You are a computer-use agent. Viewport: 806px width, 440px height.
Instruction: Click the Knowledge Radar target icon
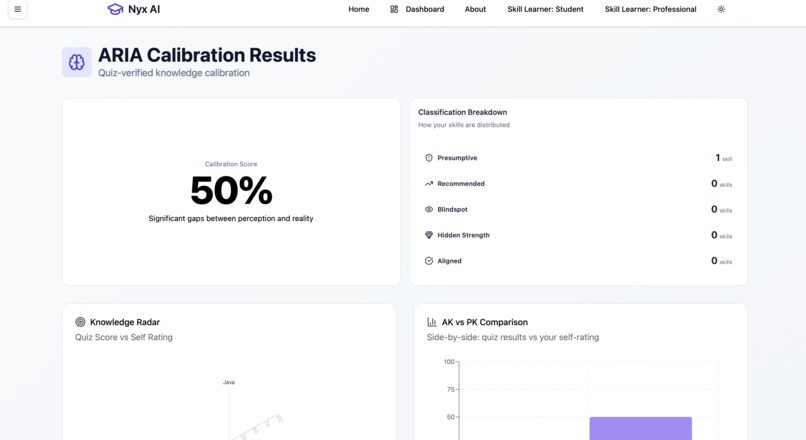tap(80, 322)
